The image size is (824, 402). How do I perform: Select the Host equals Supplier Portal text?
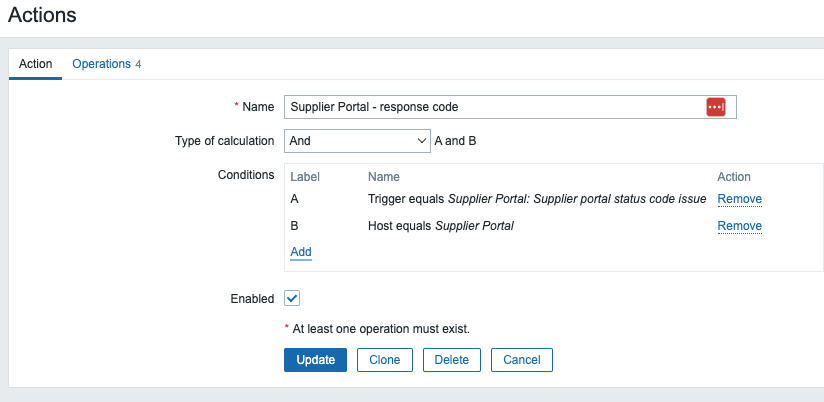click(x=440, y=226)
